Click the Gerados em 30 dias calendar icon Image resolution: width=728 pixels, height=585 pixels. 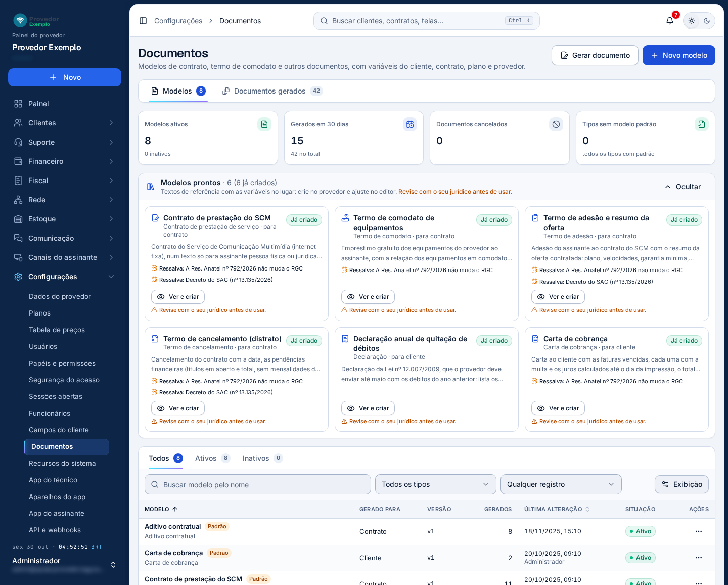410,124
